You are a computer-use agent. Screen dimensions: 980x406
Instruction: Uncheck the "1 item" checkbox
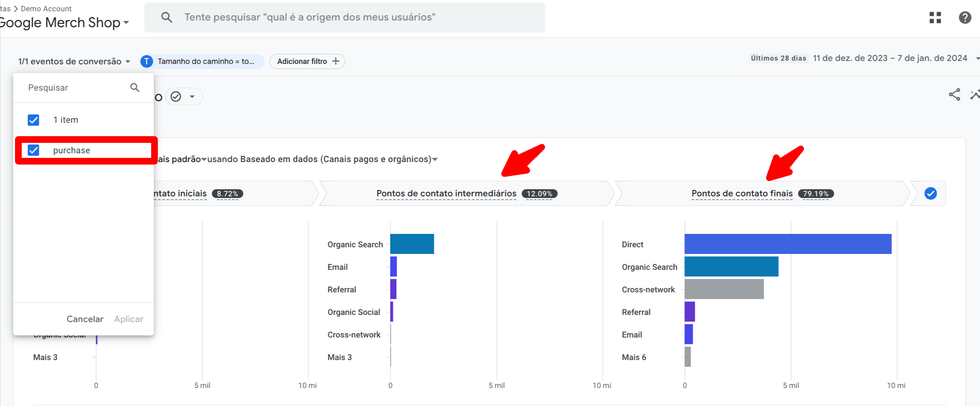point(33,120)
